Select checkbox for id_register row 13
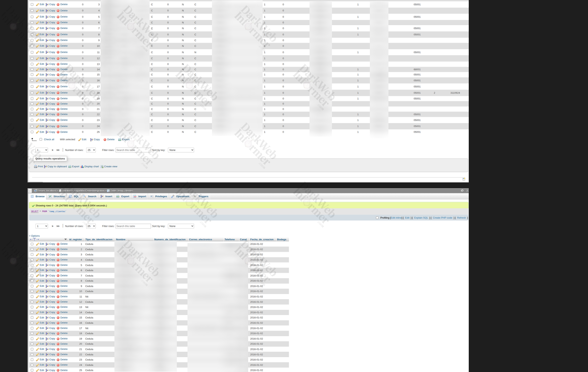The image size is (588, 372). 32,307
